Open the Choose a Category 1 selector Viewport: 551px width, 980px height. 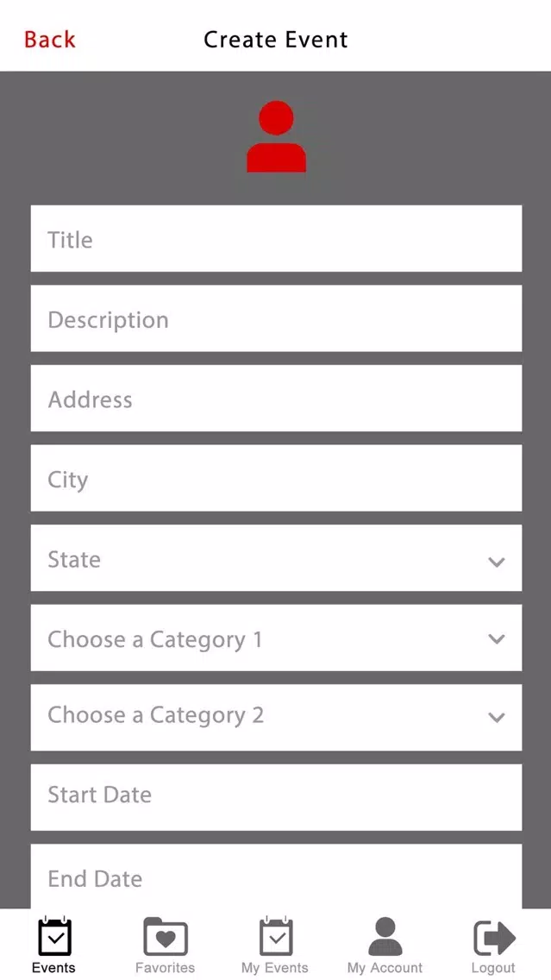coord(276,638)
